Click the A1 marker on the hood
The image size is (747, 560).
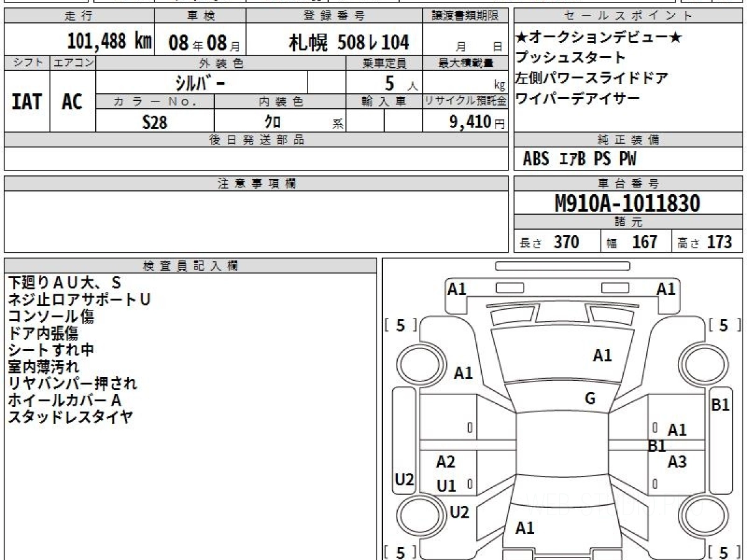pos(602,356)
